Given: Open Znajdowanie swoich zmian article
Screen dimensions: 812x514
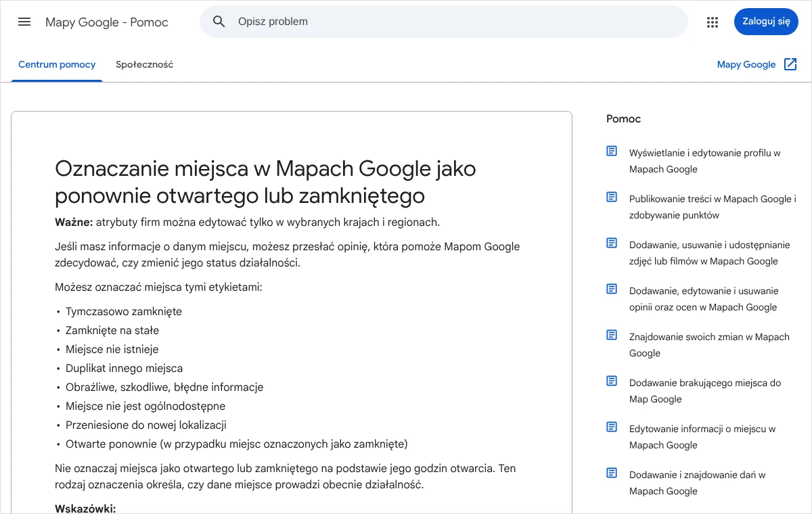Looking at the screenshot, I should click(x=709, y=345).
